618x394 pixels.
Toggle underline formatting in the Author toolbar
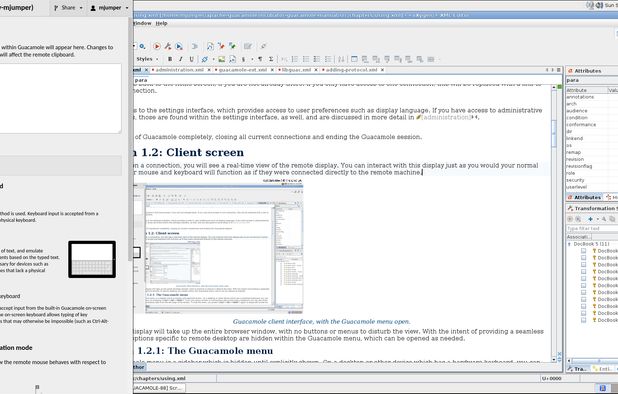pos(192,59)
